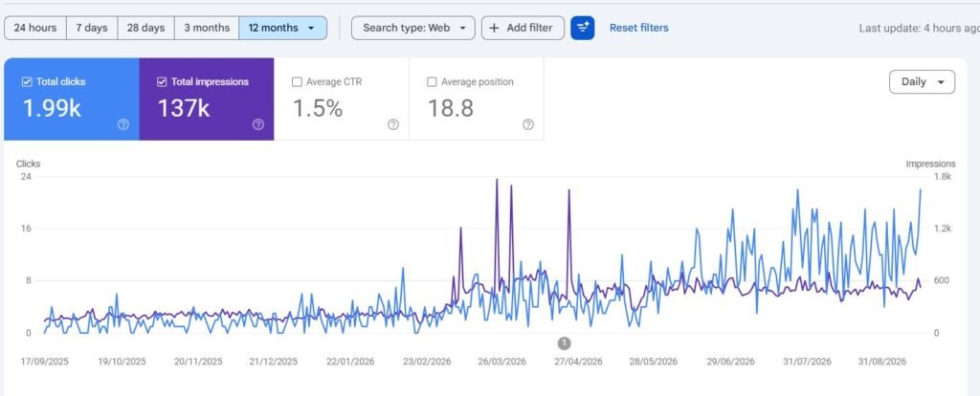Click the 137k total impressions value
980x396 pixels.
[184, 108]
